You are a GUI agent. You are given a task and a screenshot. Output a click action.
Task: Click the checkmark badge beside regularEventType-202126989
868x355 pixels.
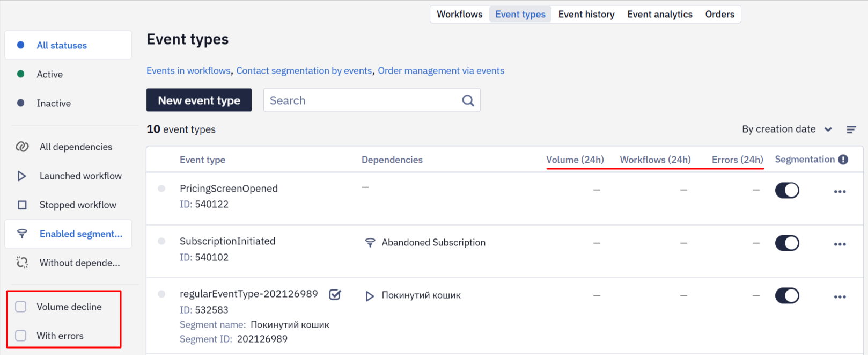click(335, 294)
